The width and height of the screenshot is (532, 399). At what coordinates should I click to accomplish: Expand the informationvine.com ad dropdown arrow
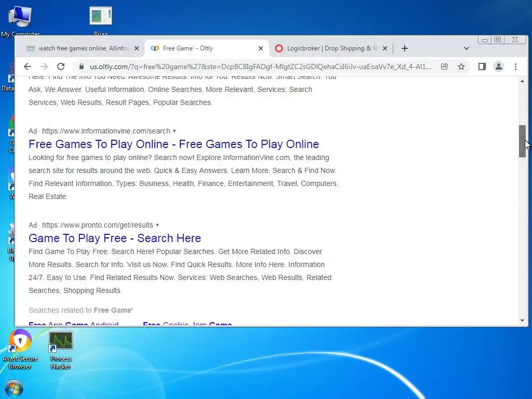(174, 131)
